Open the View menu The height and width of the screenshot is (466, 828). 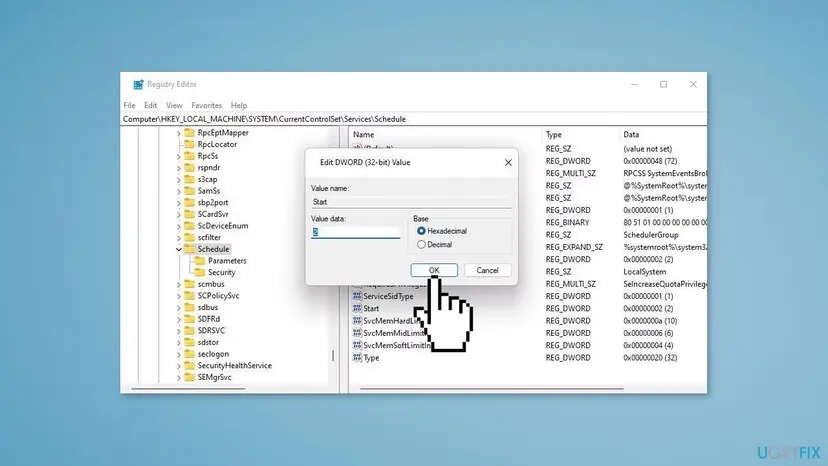point(174,105)
